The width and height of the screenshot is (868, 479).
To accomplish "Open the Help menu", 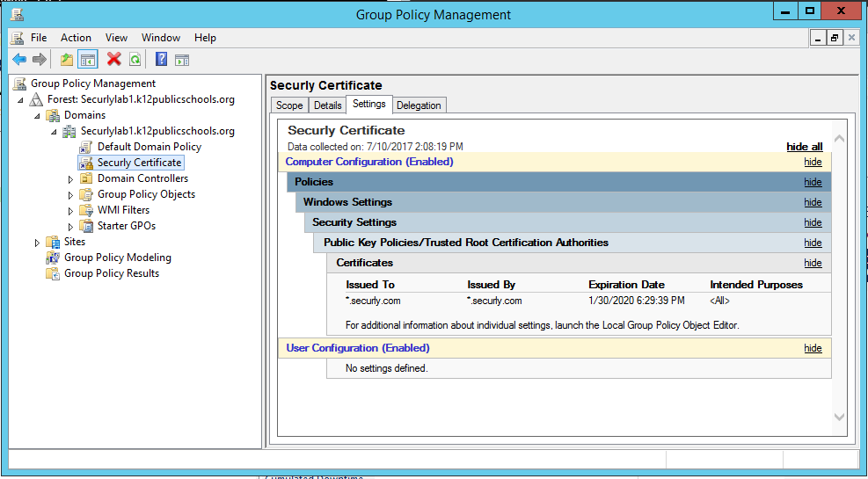I will [x=205, y=38].
